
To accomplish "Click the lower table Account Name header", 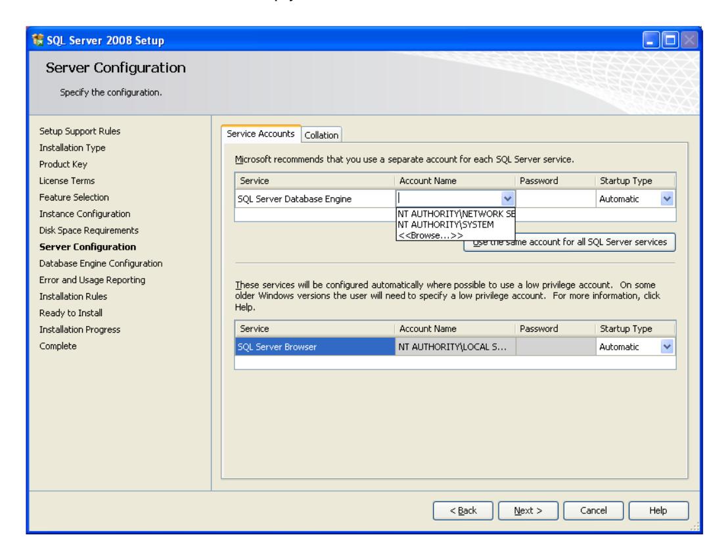I will 455,329.
